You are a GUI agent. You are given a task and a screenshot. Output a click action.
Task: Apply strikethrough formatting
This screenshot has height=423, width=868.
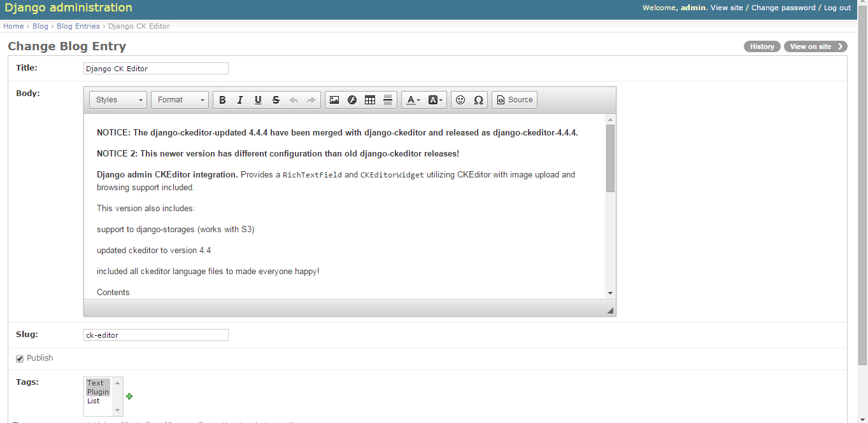click(x=276, y=100)
